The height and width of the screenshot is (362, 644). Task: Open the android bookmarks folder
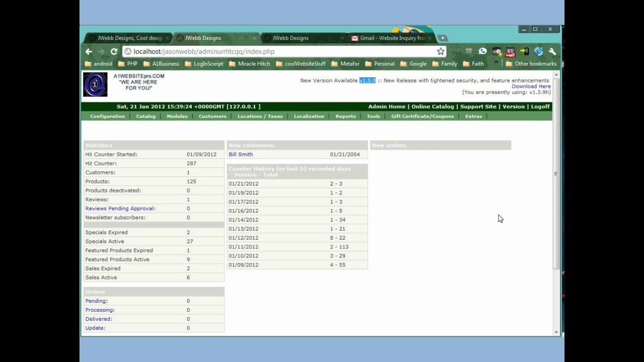tap(99, 64)
